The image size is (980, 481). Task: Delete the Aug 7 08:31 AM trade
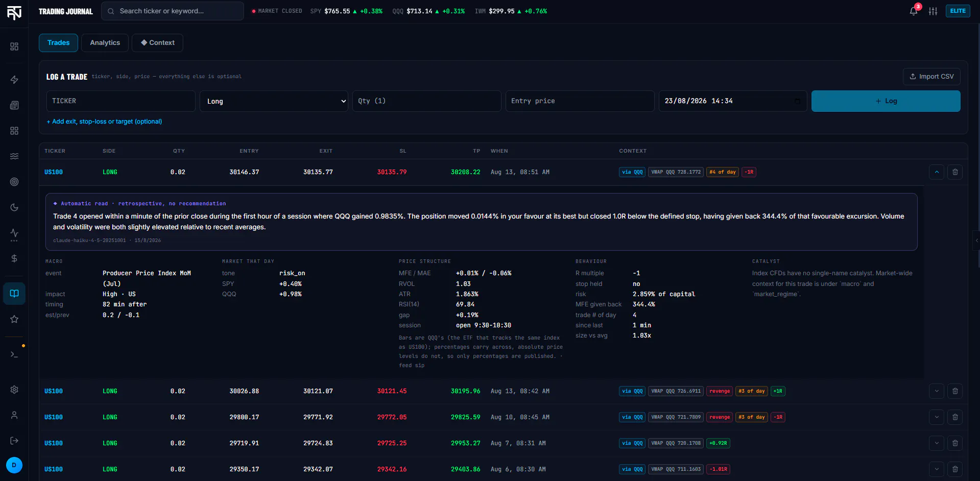coord(955,443)
